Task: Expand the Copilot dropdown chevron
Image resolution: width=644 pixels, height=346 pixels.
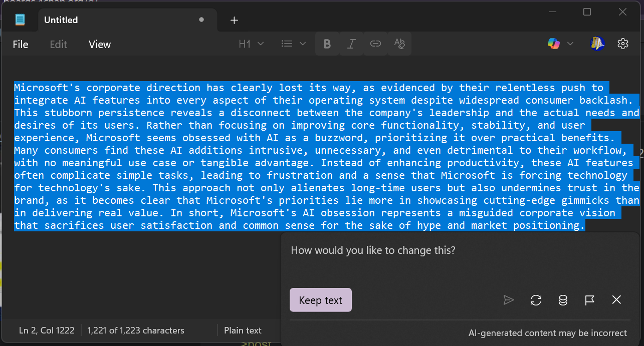Action: 570,44
